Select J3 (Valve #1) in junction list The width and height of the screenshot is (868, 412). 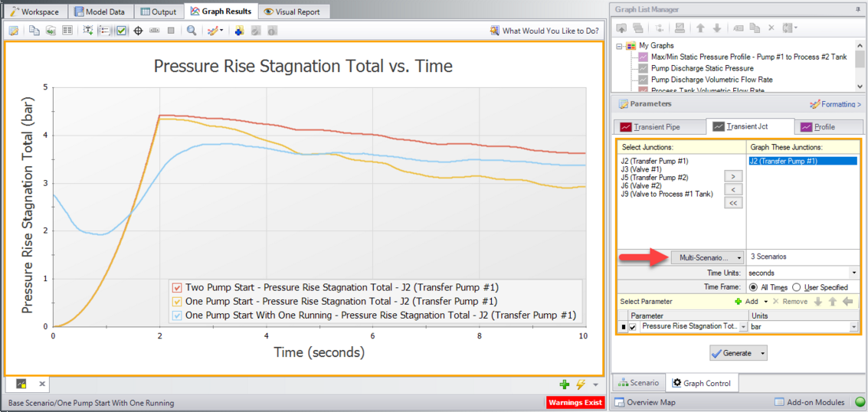click(x=642, y=169)
